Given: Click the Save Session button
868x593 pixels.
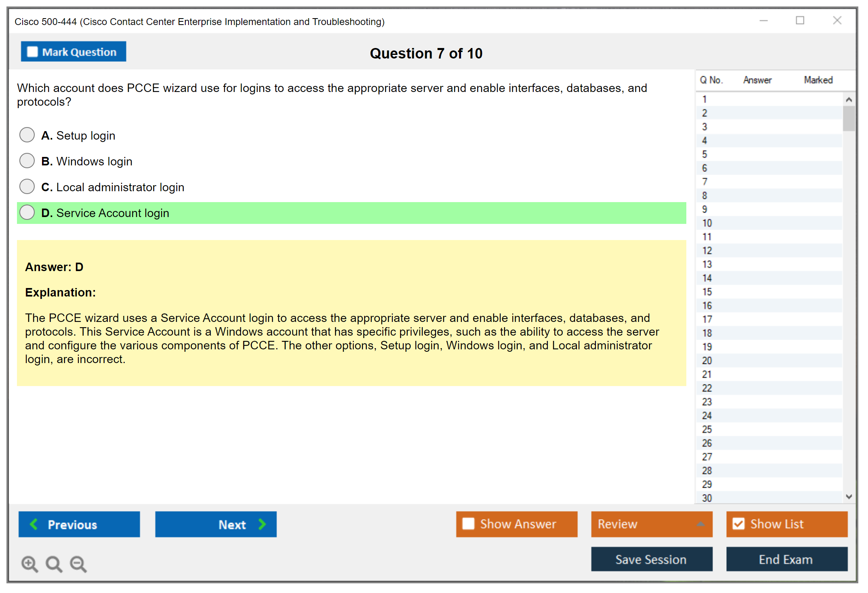Looking at the screenshot, I should (x=651, y=559).
